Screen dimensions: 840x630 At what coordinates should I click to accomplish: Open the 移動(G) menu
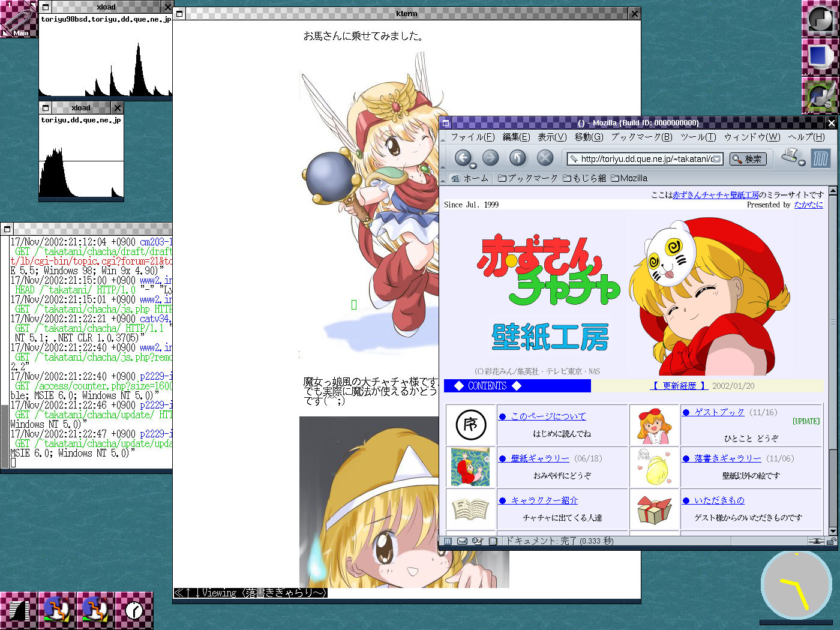coord(589,137)
